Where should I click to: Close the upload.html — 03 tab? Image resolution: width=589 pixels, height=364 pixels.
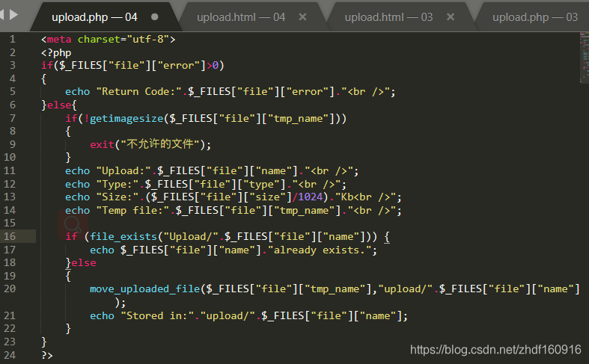tap(449, 16)
